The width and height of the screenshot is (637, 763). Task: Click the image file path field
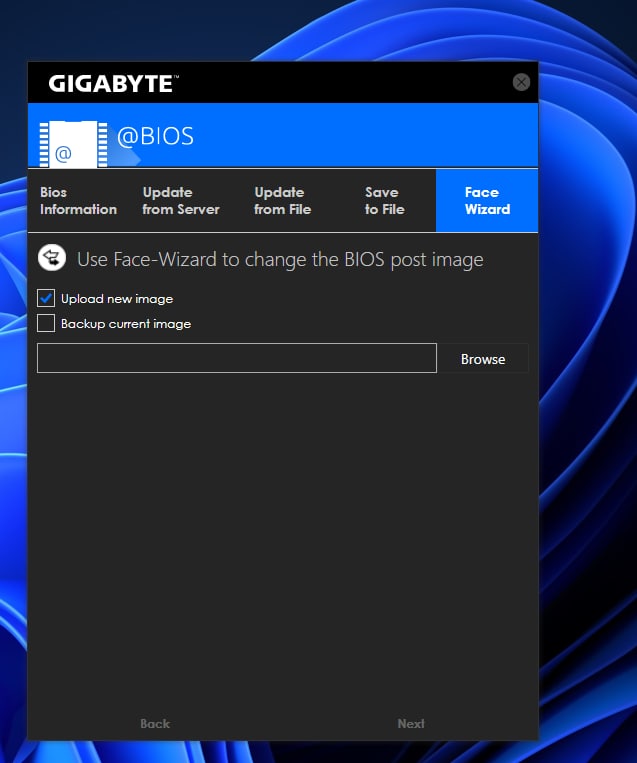(x=237, y=358)
